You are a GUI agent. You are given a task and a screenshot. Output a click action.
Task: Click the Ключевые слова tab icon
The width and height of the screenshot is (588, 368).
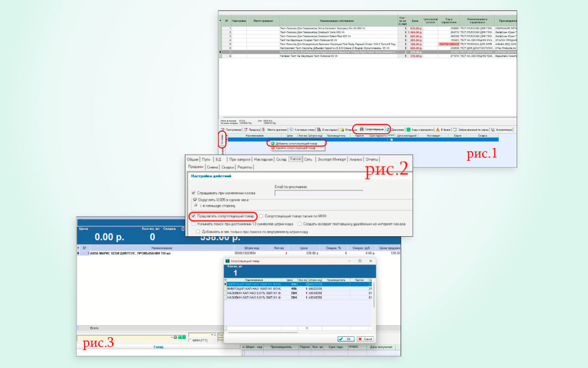291,130
